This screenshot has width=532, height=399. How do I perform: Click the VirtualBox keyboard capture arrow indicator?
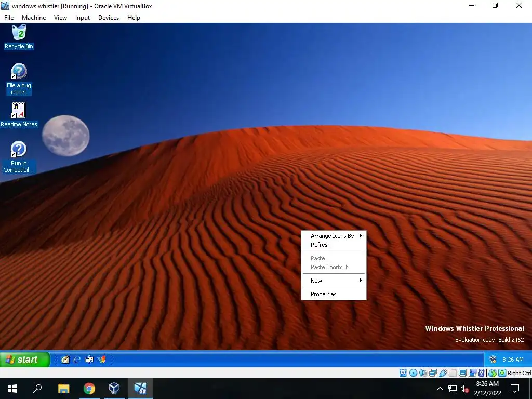click(x=502, y=373)
